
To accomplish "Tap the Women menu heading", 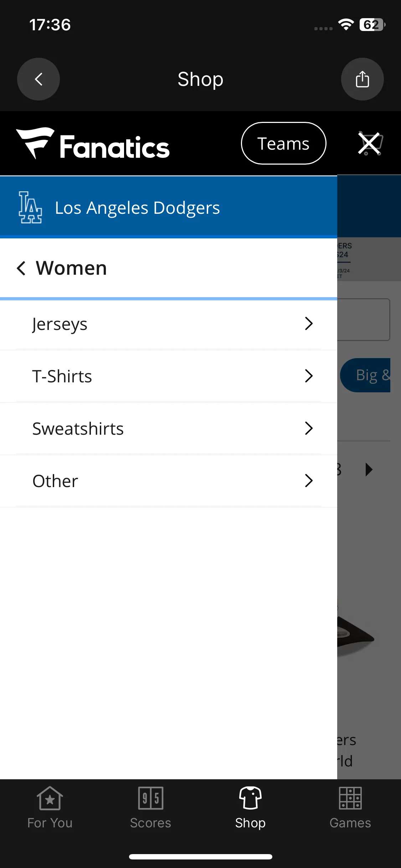I will [71, 268].
